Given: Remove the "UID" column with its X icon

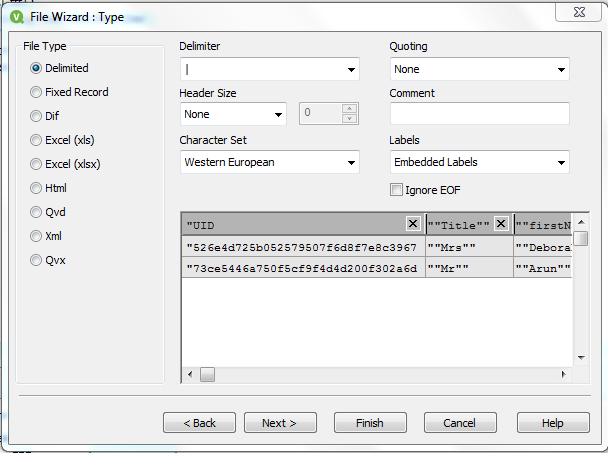Looking at the screenshot, I should 413,224.
